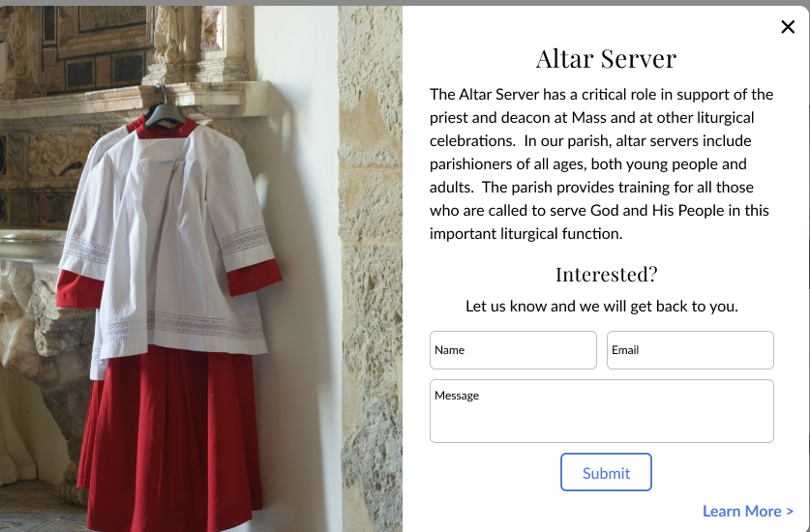Click the Interested? heading

(x=606, y=275)
